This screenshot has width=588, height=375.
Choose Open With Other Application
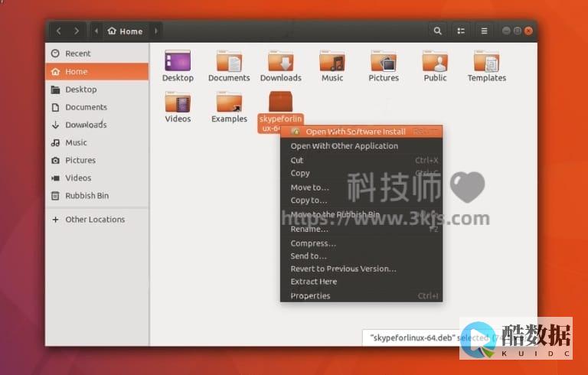(361, 146)
